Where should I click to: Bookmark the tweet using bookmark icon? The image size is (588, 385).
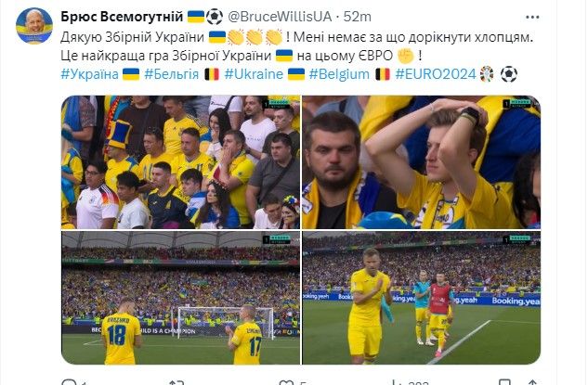[505, 382]
